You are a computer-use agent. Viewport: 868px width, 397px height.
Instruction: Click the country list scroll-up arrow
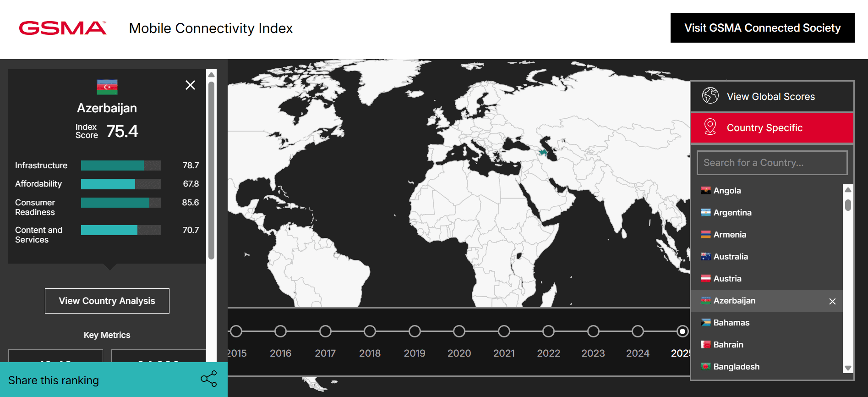[x=848, y=189]
